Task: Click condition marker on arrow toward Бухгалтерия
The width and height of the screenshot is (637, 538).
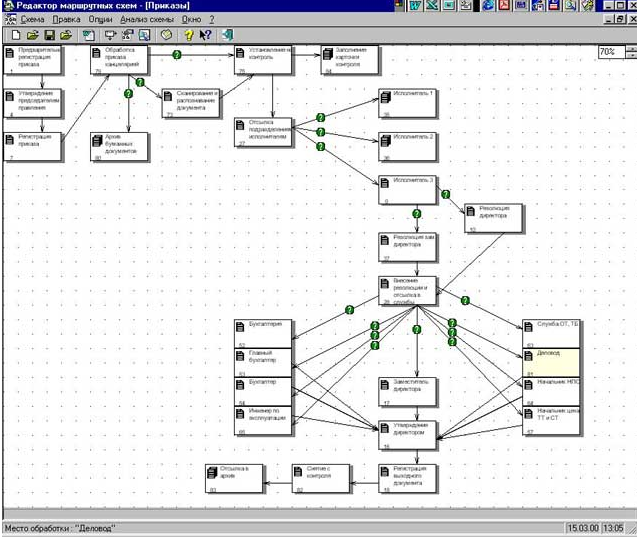Action: (349, 310)
